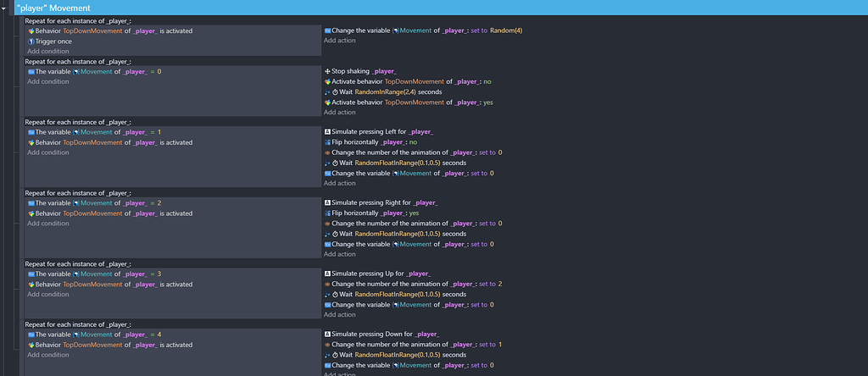Select the Simulate pressing Down action
The height and width of the screenshot is (376, 868).
tap(381, 335)
